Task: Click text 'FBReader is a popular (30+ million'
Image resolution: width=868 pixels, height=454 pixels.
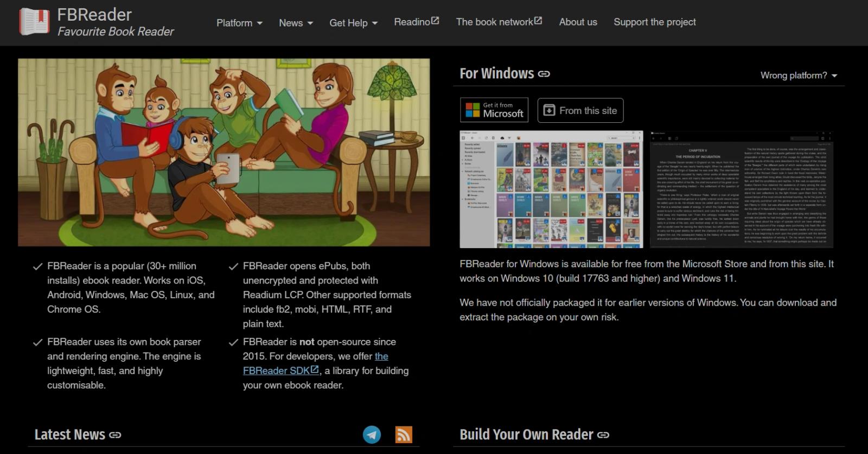Action: (122, 266)
